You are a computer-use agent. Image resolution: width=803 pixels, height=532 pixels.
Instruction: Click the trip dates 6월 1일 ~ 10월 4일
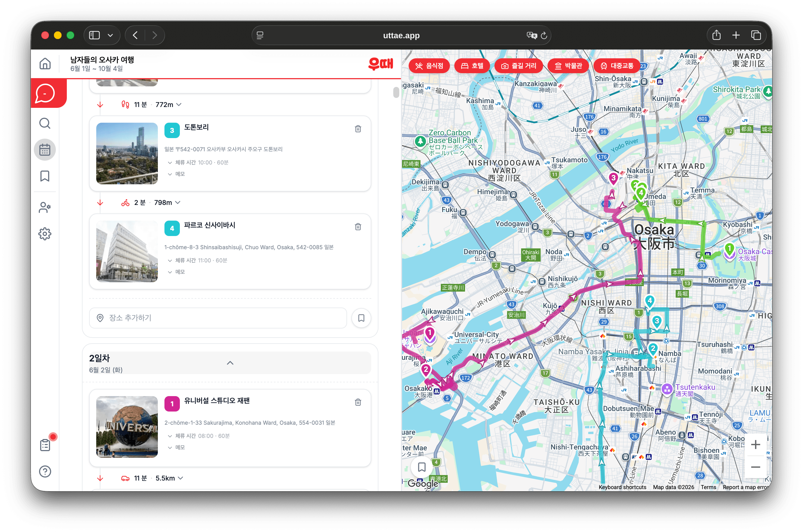point(97,68)
